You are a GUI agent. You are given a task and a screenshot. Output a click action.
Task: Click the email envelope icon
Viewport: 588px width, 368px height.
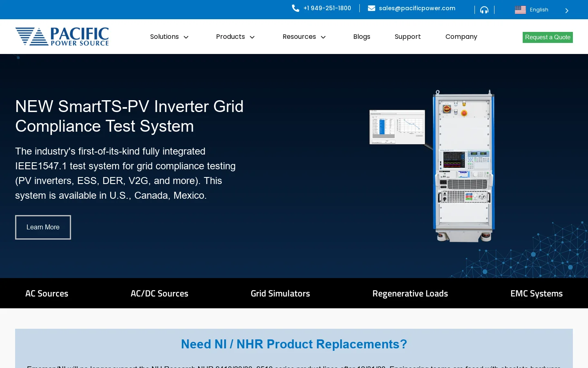[372, 8]
